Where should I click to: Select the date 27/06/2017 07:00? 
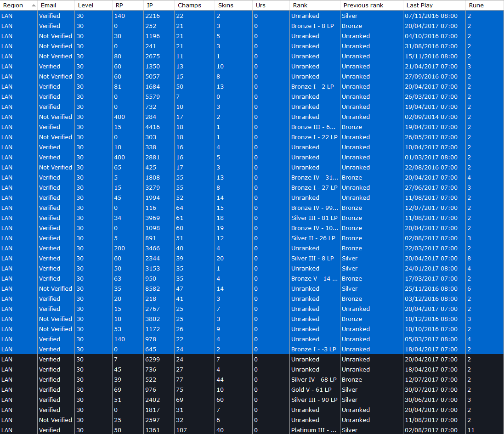[431, 187]
